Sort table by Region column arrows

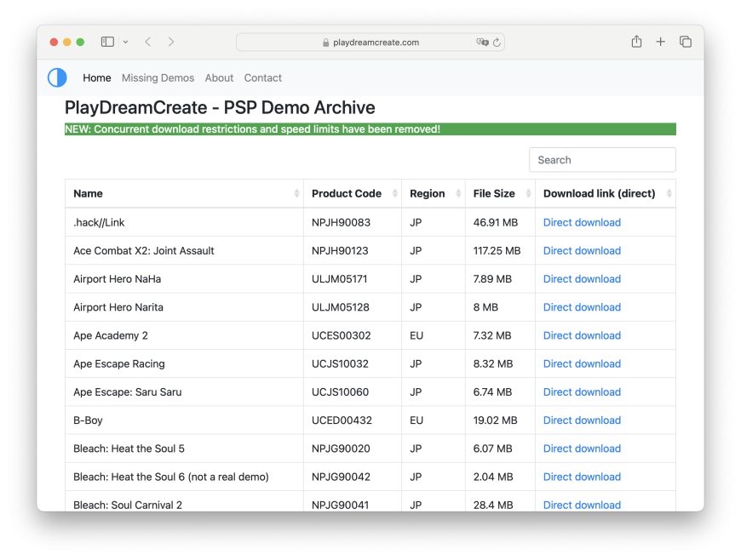(x=458, y=193)
